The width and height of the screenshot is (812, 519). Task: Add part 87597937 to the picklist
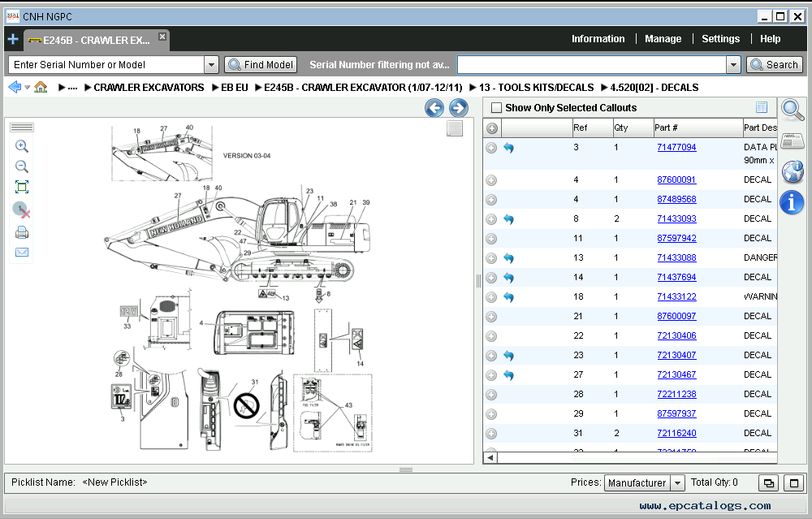click(491, 414)
